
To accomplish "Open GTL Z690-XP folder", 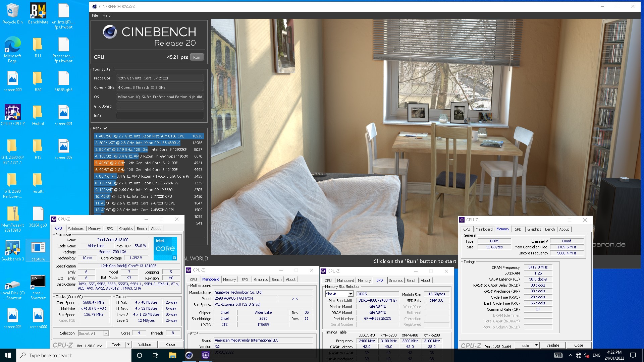I will tap(12, 152).
